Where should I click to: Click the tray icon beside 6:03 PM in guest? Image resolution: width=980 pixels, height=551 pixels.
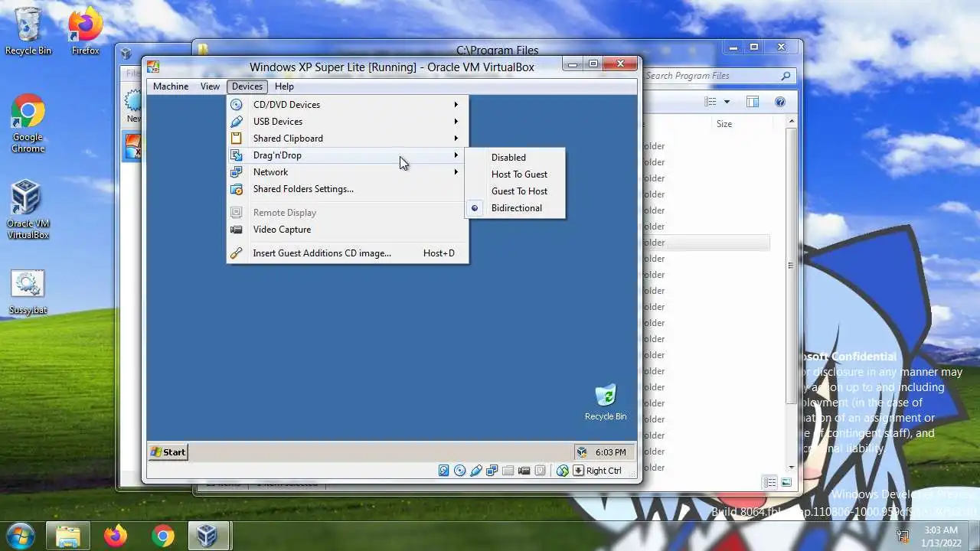click(582, 452)
